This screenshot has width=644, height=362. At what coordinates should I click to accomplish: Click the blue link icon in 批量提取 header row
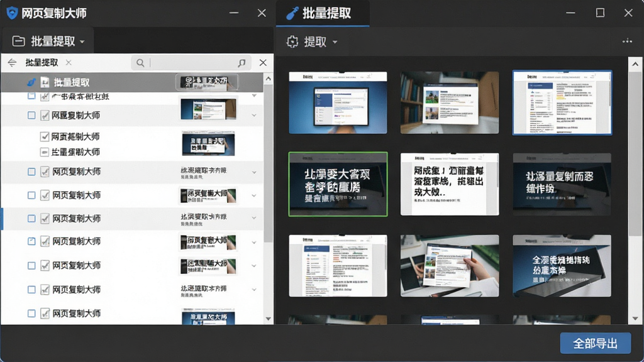pos(31,82)
